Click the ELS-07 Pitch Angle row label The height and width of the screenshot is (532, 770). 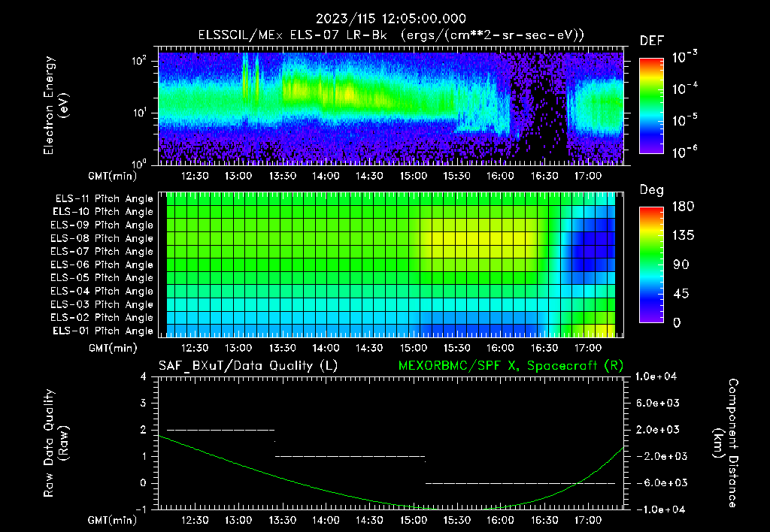pos(102,251)
